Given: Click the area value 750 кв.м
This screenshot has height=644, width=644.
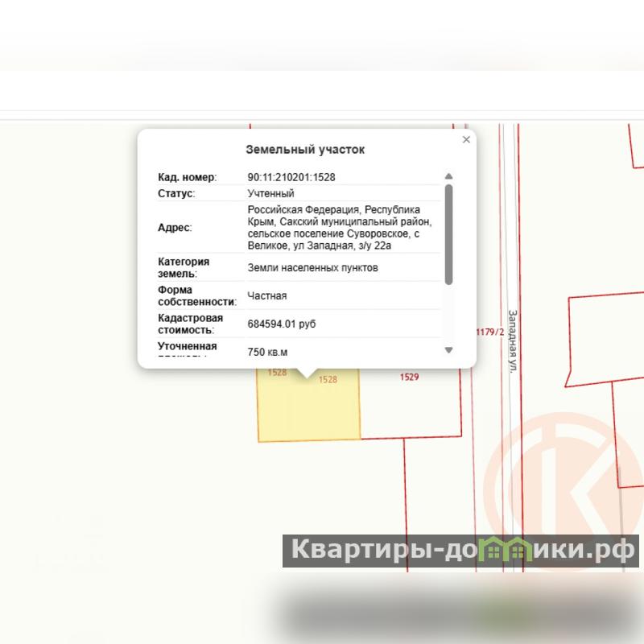Looking at the screenshot, I should coord(267,352).
